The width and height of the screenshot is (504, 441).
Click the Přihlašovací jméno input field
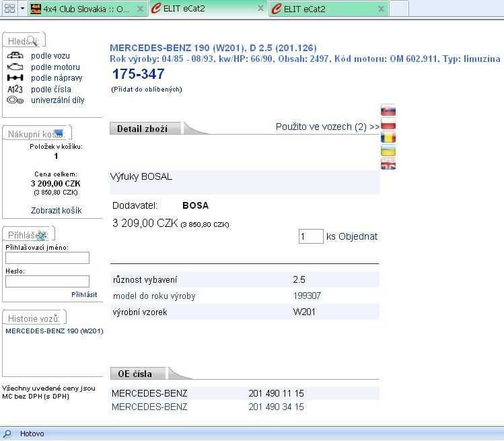[x=47, y=258]
